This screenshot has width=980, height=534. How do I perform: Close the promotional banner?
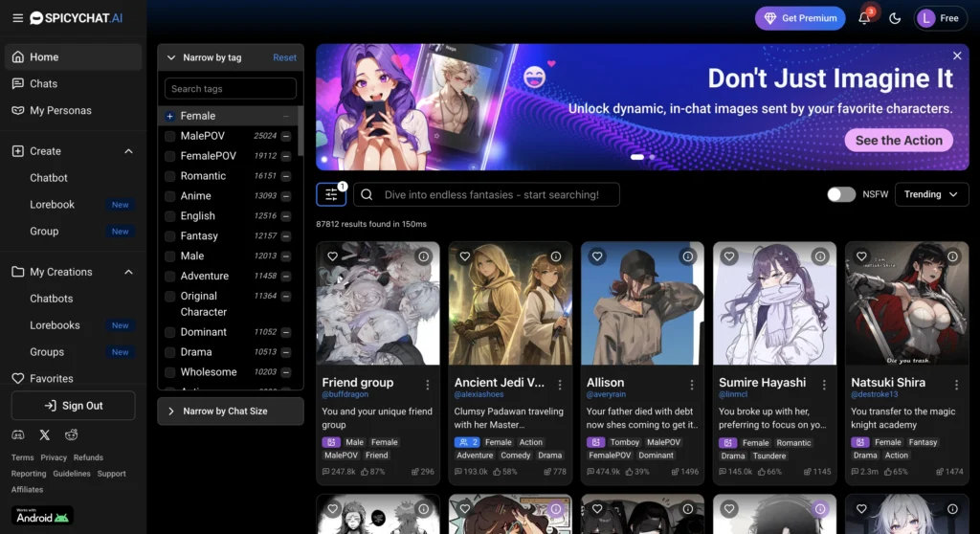[957, 56]
